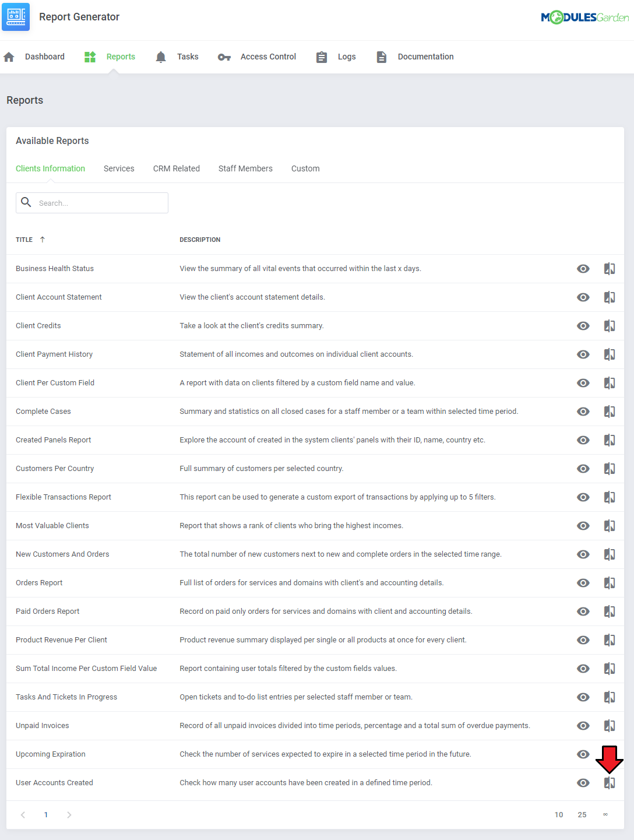The height and width of the screenshot is (840, 634).
Task: Preview the Client Account Statement report
Action: click(583, 297)
